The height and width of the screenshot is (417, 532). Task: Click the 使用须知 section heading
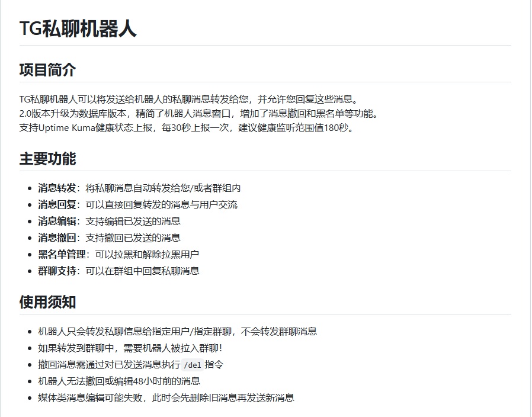tap(47, 302)
